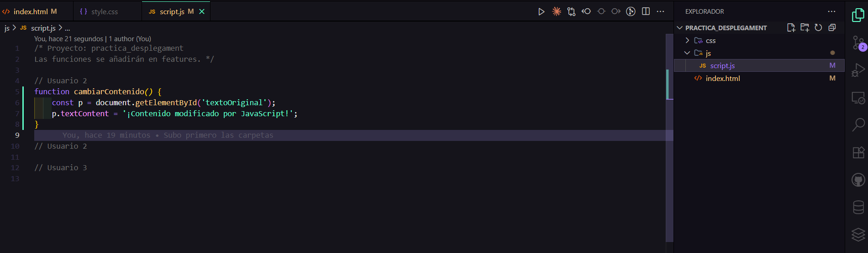868x253 pixels.
Task: Open the Run and Debug view
Action: pyautogui.click(x=858, y=70)
